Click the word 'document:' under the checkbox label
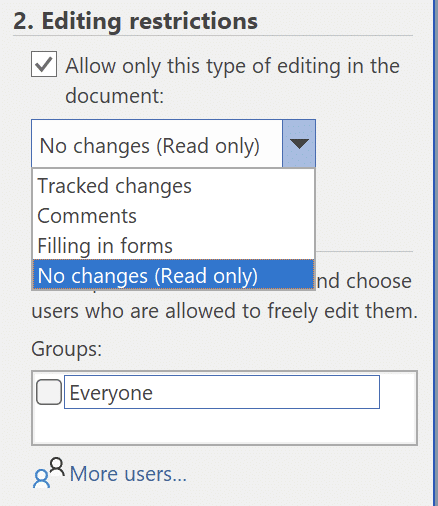The width and height of the screenshot is (438, 506). [x=115, y=95]
